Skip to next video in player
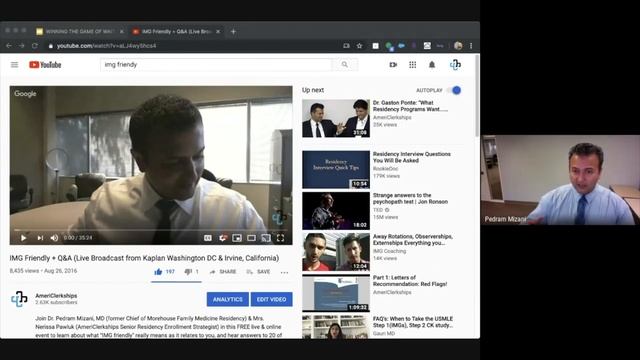 tap(40, 238)
